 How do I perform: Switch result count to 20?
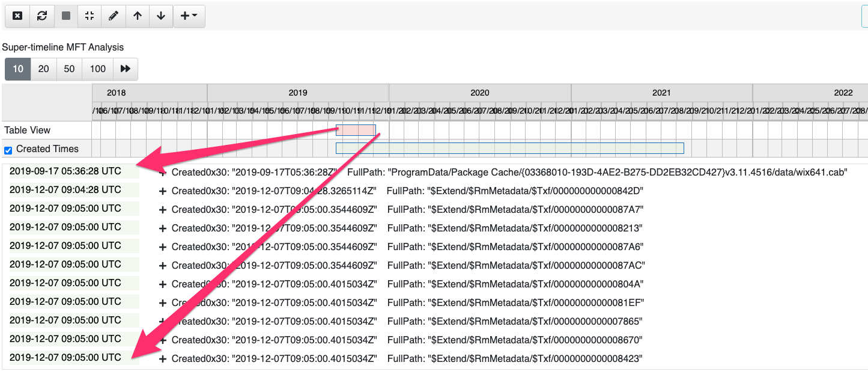pos(43,69)
